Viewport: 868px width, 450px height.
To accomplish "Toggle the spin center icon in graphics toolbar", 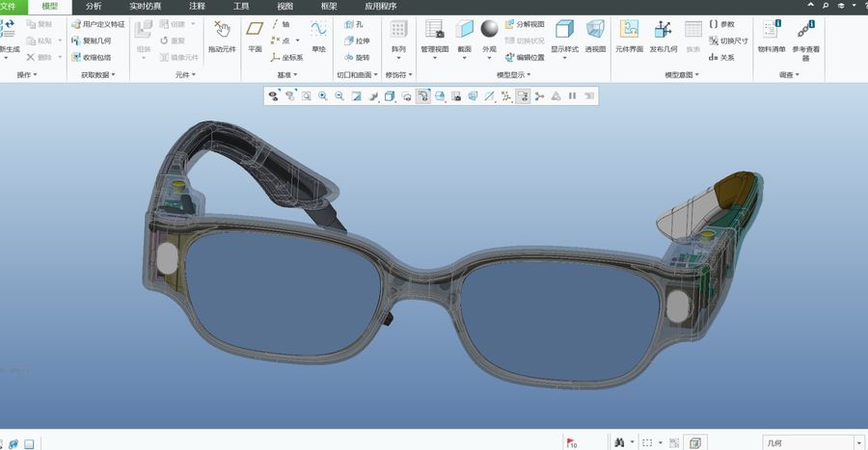I will click(539, 96).
